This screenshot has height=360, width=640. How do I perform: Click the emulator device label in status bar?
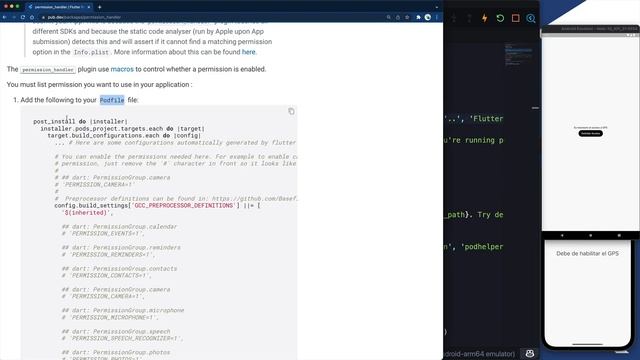479,354
